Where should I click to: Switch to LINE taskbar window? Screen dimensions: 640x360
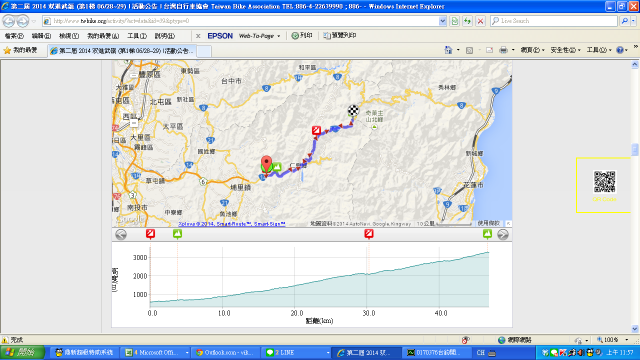point(296,352)
